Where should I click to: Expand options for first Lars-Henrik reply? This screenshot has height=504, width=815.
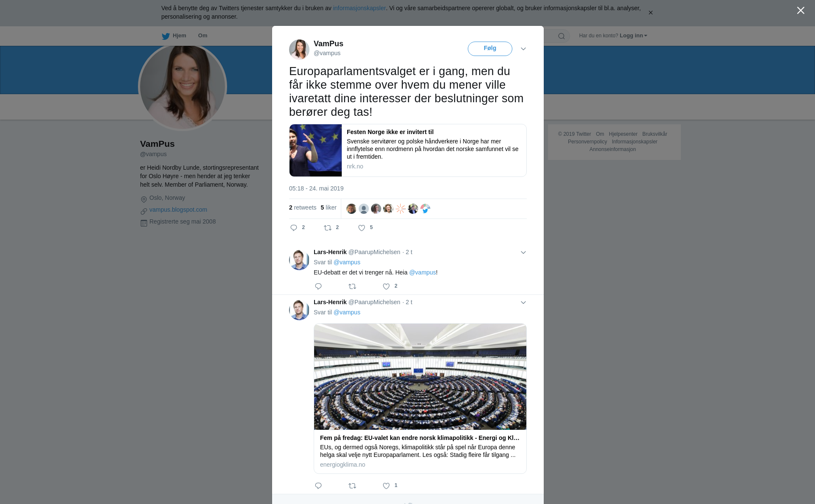click(x=523, y=252)
